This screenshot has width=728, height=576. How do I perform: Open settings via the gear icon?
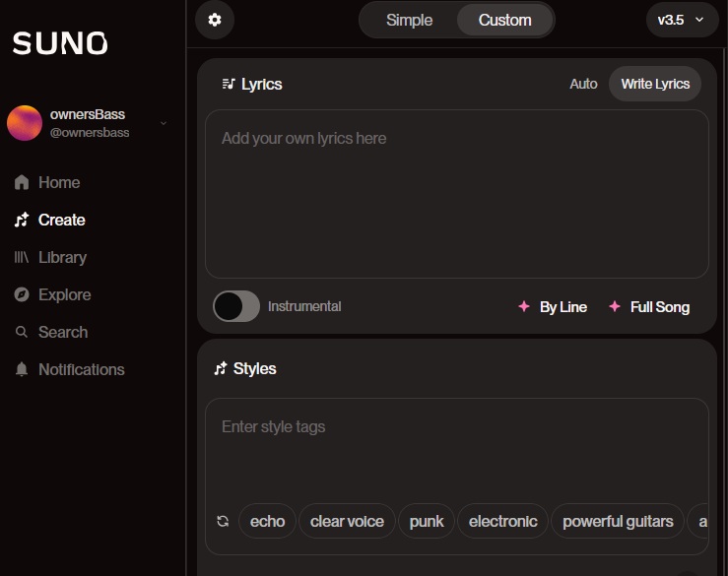pyautogui.click(x=215, y=20)
